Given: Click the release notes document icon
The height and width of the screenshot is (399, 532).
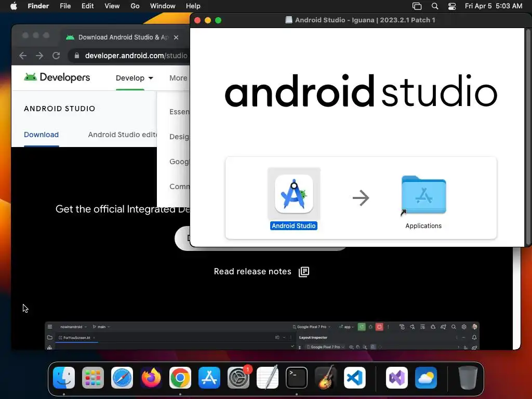Looking at the screenshot, I should pyautogui.click(x=303, y=272).
